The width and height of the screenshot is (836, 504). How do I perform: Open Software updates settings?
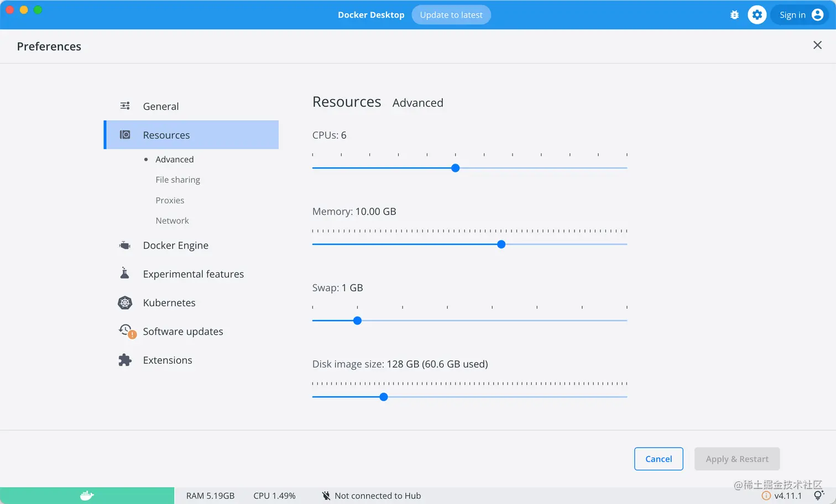[x=191, y=332]
